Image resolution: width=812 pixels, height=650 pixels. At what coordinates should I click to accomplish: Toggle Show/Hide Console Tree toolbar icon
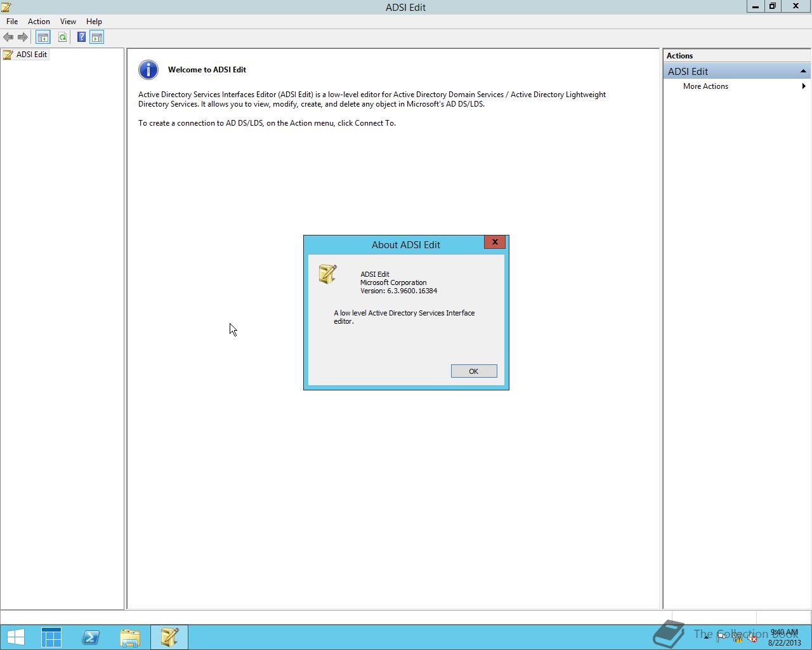pos(43,37)
